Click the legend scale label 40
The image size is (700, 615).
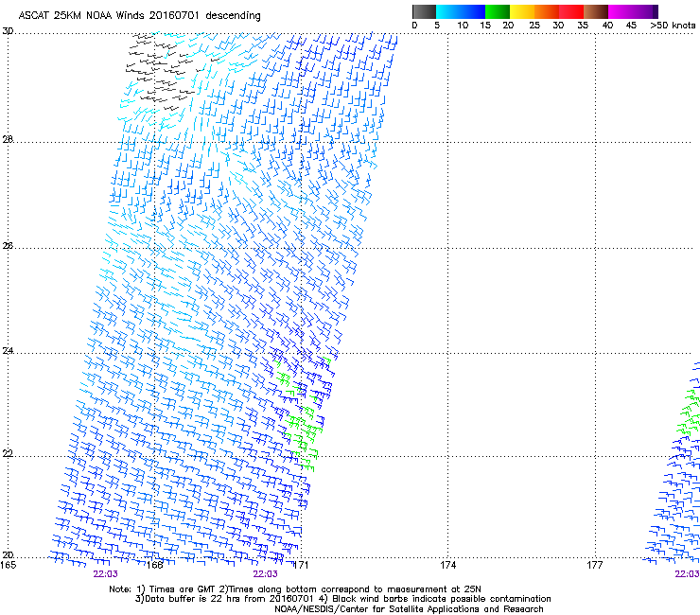(607, 26)
